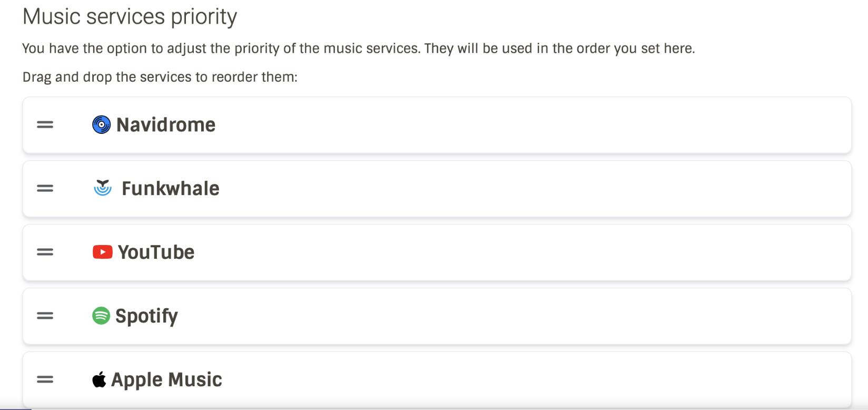Image resolution: width=868 pixels, height=410 pixels.
Task: Click the Apple Music drag handle
Action: pos(45,379)
